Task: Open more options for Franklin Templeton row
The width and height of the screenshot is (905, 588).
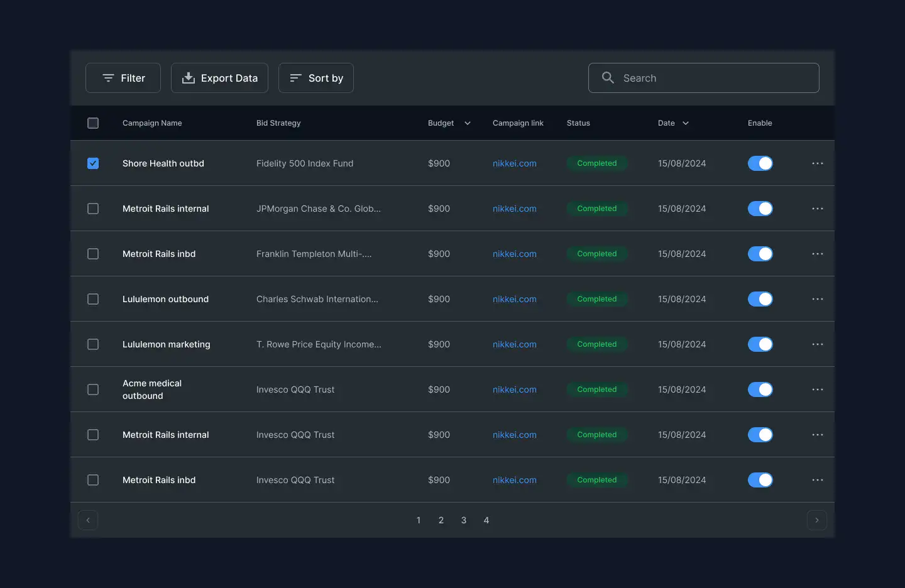Action: [x=817, y=254]
